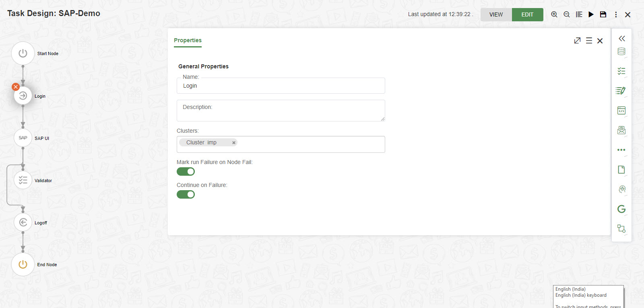Open the Google integration icon in sidebar

621,209
